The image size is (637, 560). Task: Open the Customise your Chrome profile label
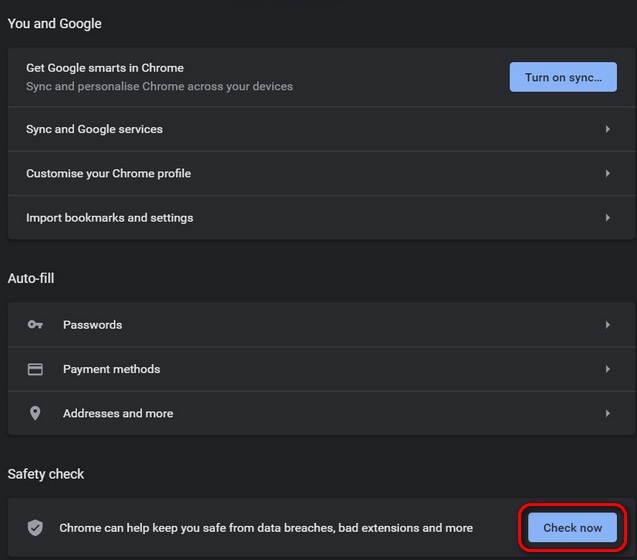coord(108,174)
